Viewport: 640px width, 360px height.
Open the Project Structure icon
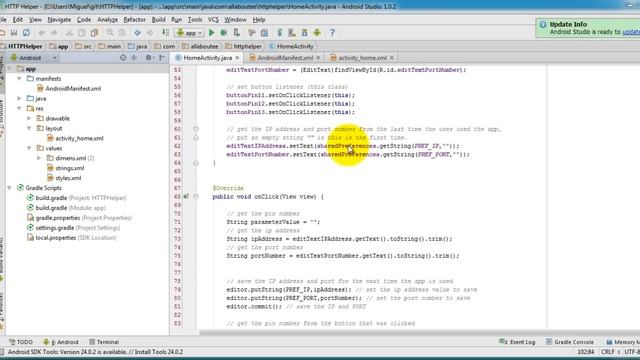click(x=264, y=33)
